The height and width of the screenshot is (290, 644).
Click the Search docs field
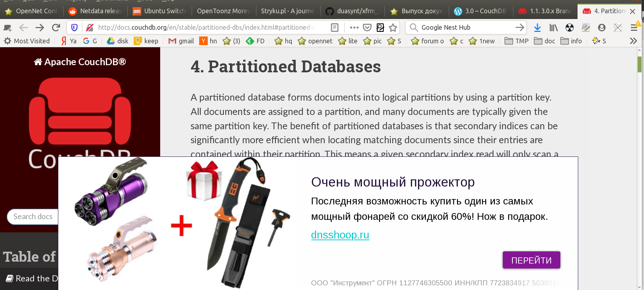(33, 217)
